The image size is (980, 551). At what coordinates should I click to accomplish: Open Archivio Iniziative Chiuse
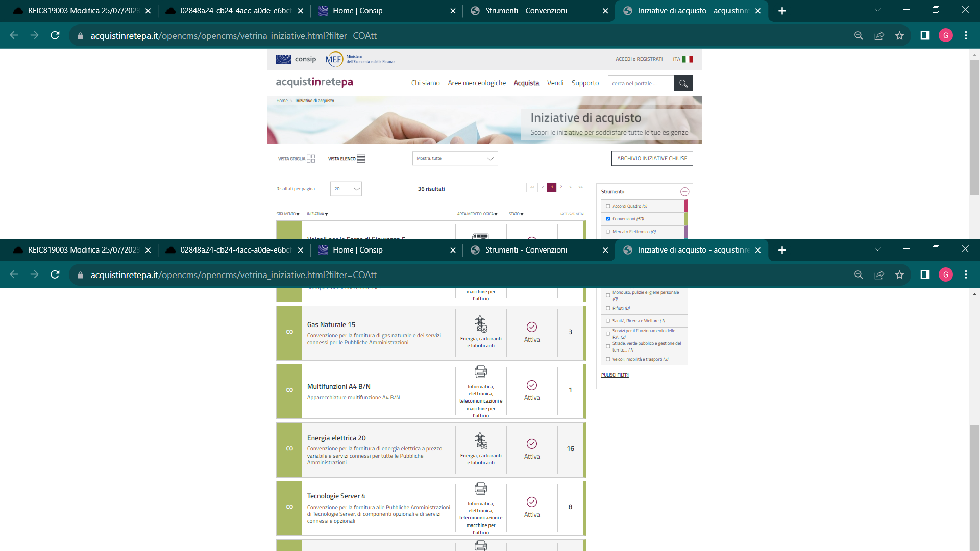pos(652,158)
